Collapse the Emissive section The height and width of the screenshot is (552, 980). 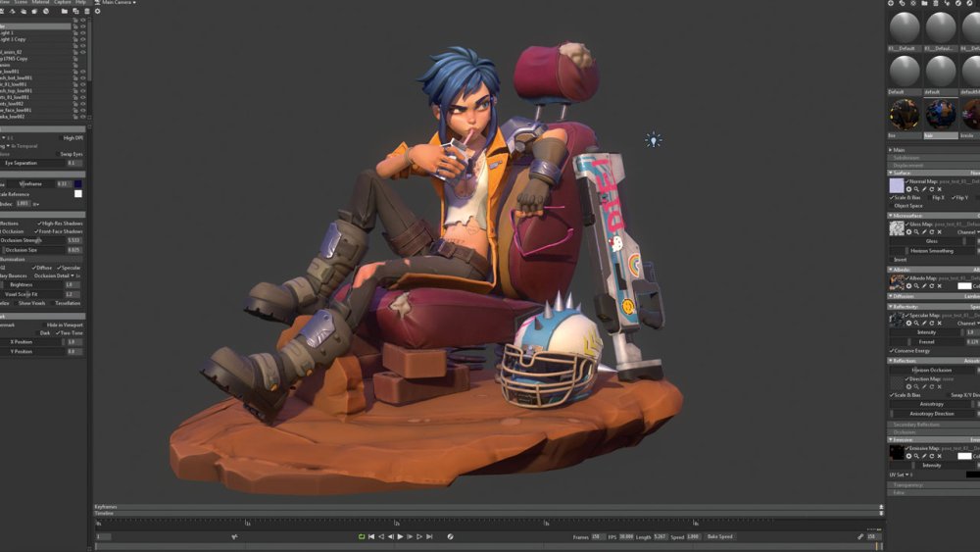click(891, 439)
